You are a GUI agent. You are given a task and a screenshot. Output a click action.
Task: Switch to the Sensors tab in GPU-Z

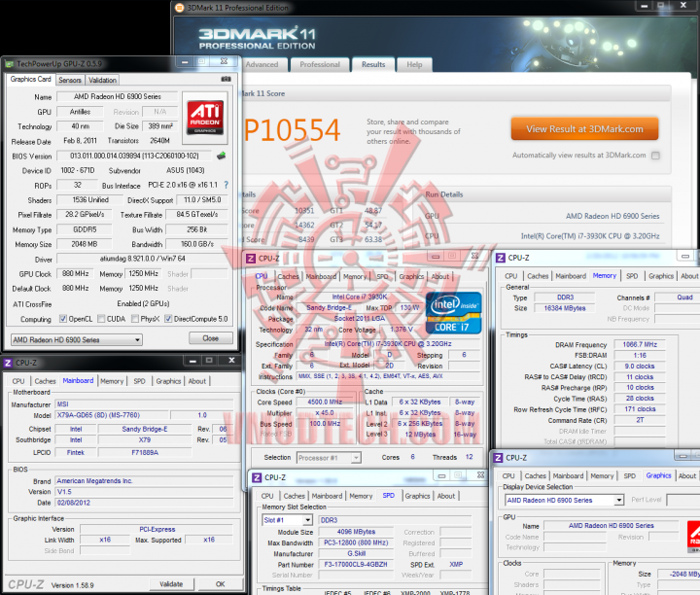70,80
